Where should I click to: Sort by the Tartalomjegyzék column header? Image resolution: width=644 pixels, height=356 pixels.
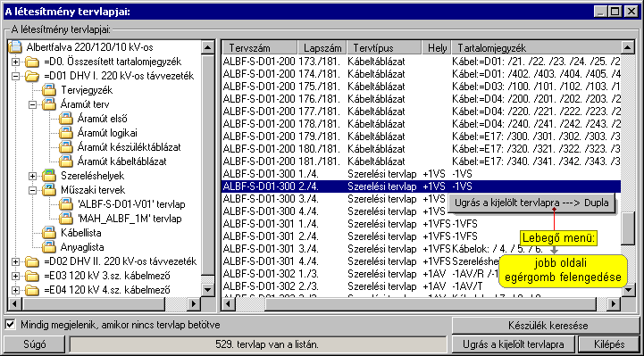(536, 47)
